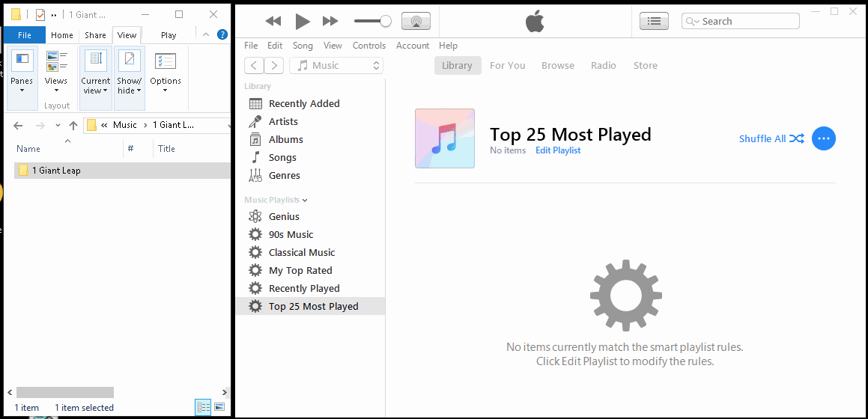Click the iTunes rewind button
This screenshot has width=868, height=419.
(273, 21)
